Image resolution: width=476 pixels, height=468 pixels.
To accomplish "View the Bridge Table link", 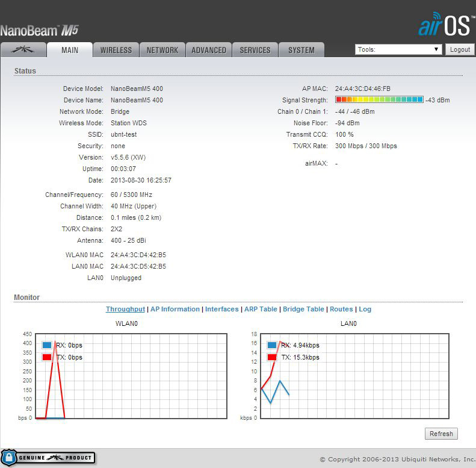I will click(303, 309).
